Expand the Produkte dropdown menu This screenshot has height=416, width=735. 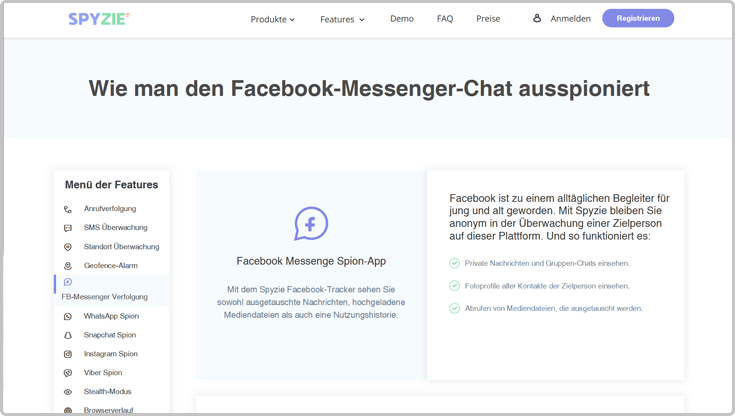272,19
